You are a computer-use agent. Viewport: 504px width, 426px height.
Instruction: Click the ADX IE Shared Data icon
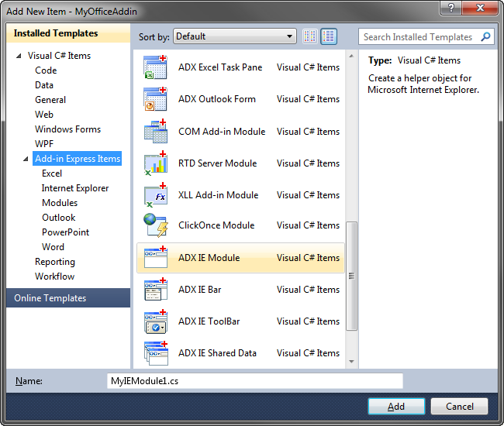point(156,353)
